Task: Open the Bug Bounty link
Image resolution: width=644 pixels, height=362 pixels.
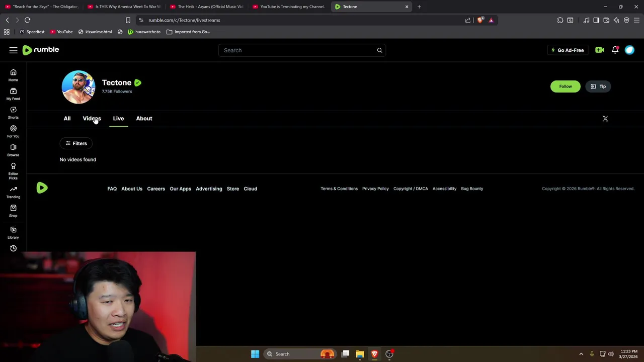Action: [x=472, y=189]
